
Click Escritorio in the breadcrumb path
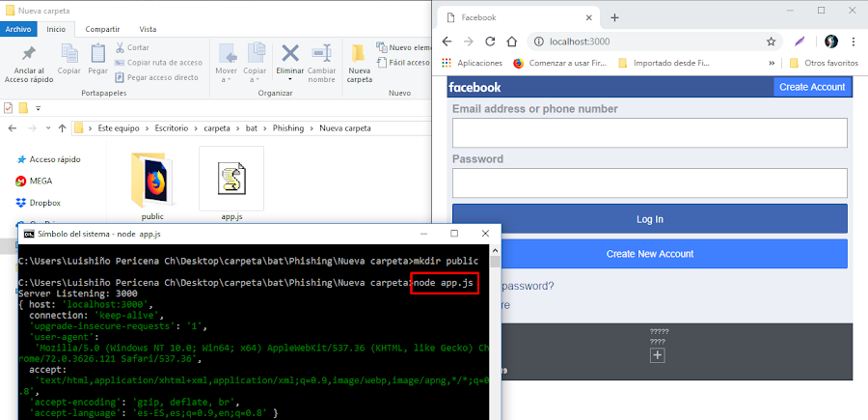(x=174, y=128)
